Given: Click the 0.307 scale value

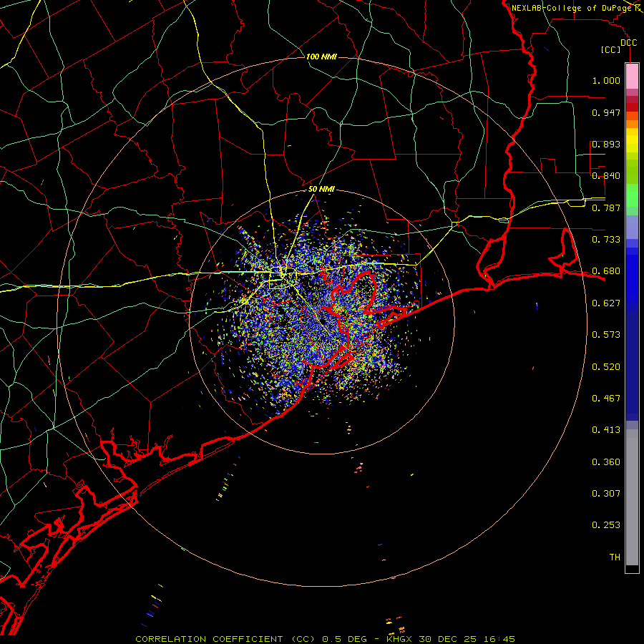Looking at the screenshot, I should click(x=606, y=494).
